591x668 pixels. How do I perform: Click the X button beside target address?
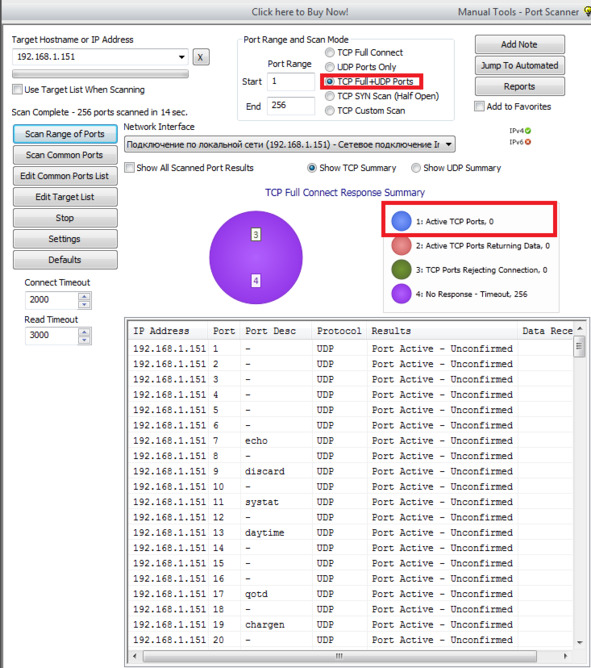[201, 57]
